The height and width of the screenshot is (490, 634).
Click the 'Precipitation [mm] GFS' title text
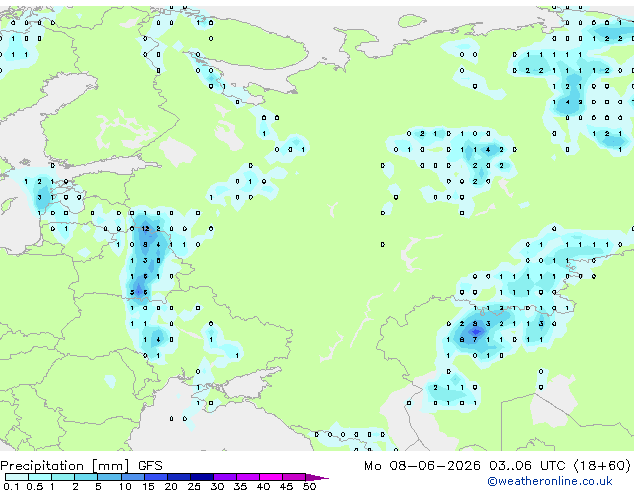pos(81,466)
